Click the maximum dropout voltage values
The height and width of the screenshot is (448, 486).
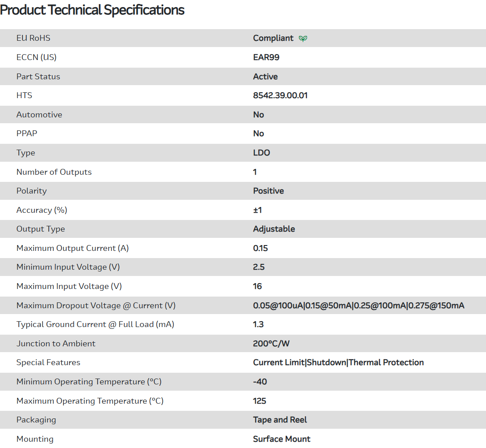(358, 306)
